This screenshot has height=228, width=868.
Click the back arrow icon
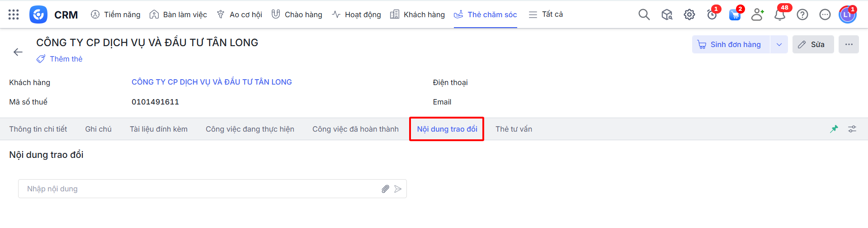pos(18,52)
